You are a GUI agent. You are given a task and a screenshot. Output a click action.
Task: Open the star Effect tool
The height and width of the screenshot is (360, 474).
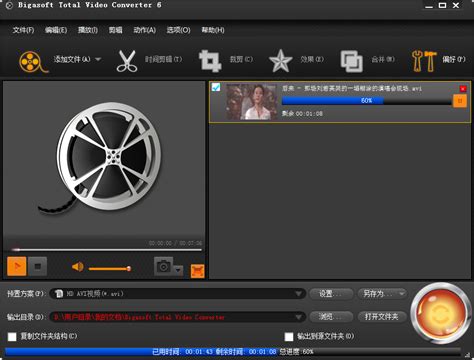(x=280, y=61)
